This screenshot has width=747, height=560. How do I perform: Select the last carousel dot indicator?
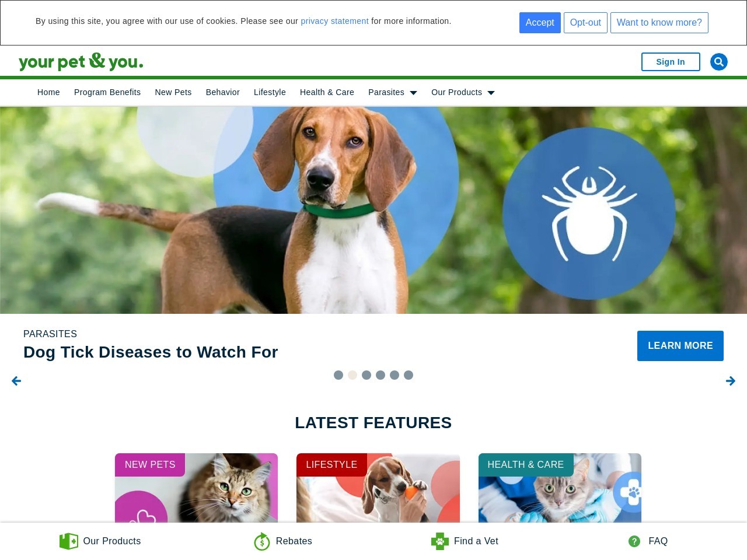point(409,375)
